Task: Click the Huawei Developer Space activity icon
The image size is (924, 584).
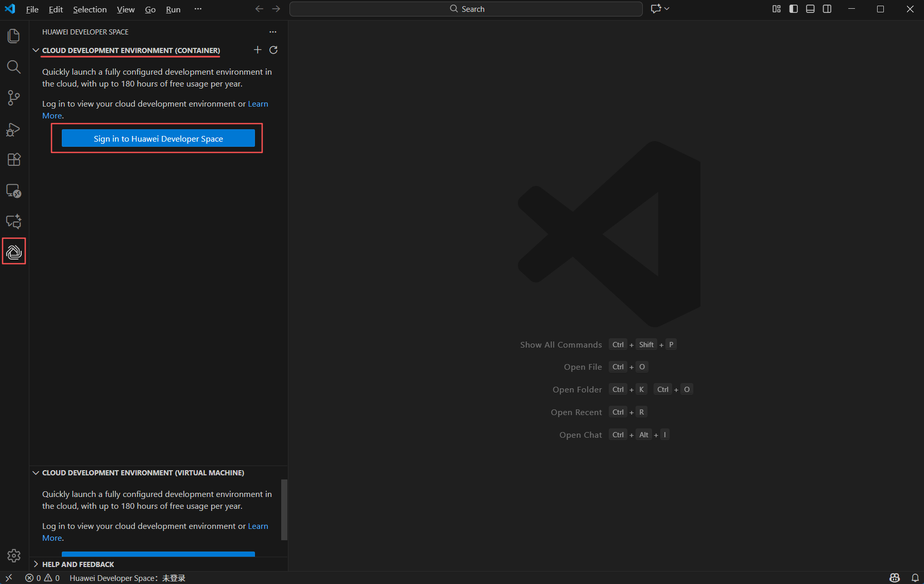Action: [x=14, y=252]
